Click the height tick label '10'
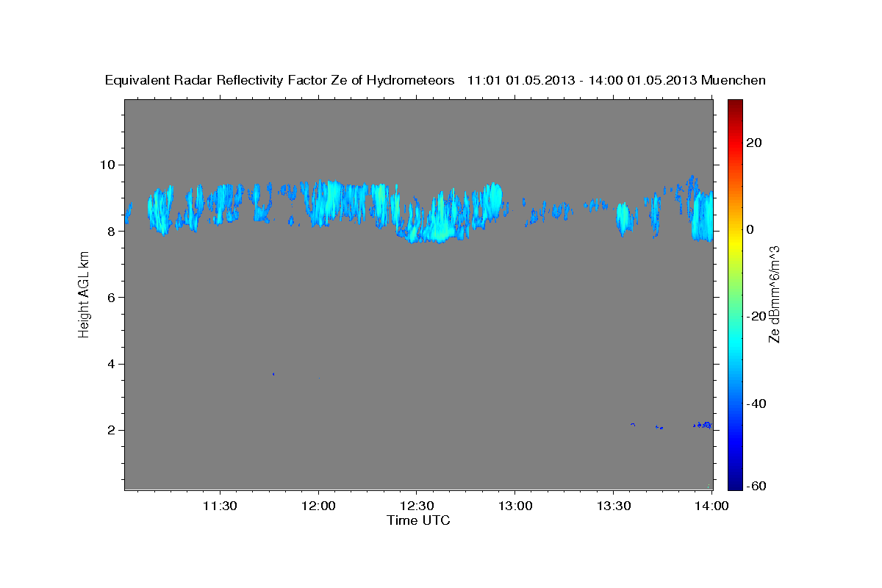This screenshot has height=588, width=882. tap(110, 165)
